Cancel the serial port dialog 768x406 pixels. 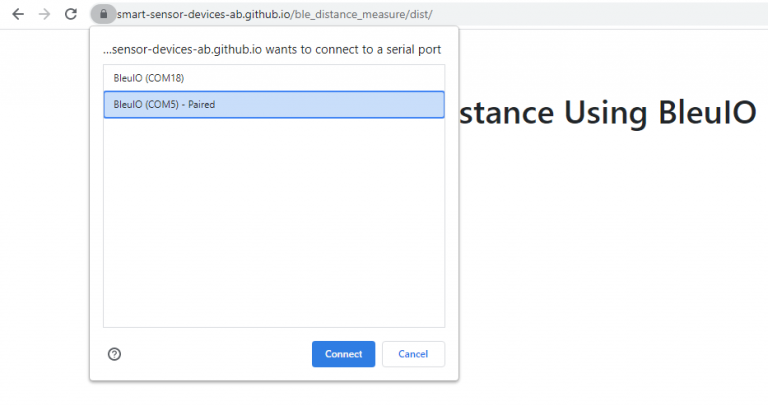413,354
